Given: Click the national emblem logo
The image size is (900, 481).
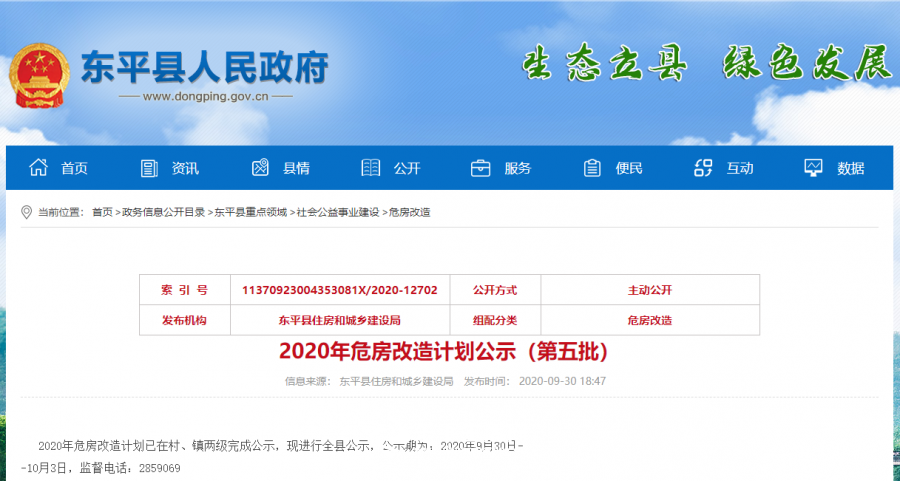Looking at the screenshot, I should [x=39, y=75].
